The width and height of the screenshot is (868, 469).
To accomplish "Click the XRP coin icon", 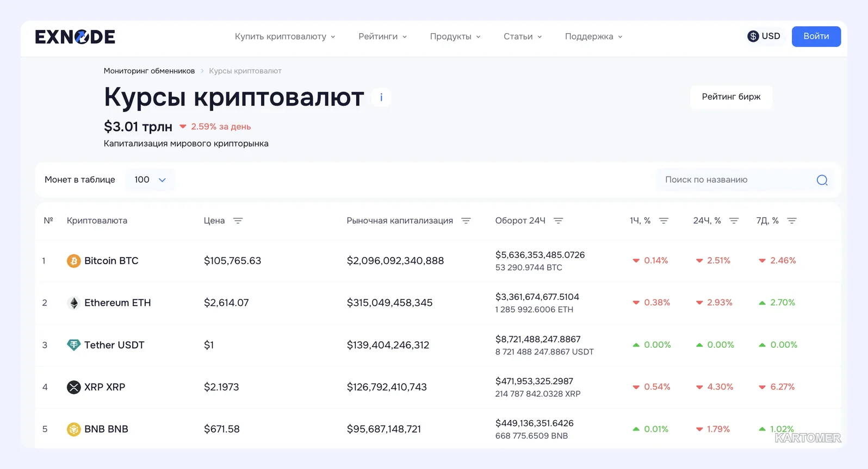I will (x=73, y=387).
